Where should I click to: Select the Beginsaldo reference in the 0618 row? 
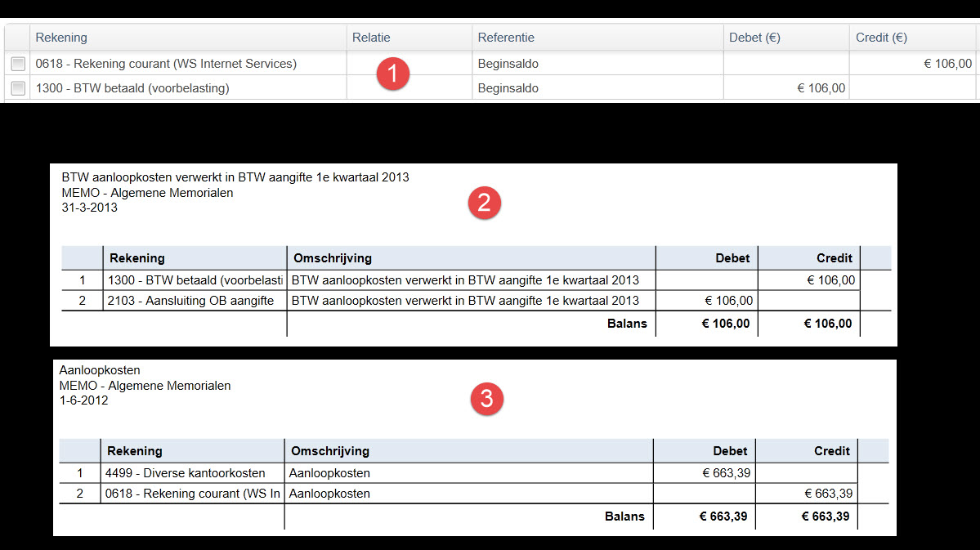(x=508, y=64)
